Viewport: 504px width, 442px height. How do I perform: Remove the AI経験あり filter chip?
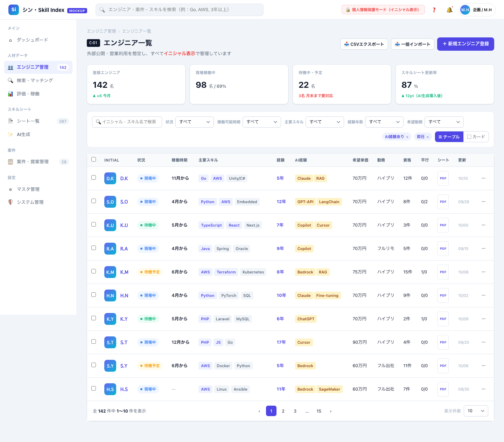(x=407, y=137)
